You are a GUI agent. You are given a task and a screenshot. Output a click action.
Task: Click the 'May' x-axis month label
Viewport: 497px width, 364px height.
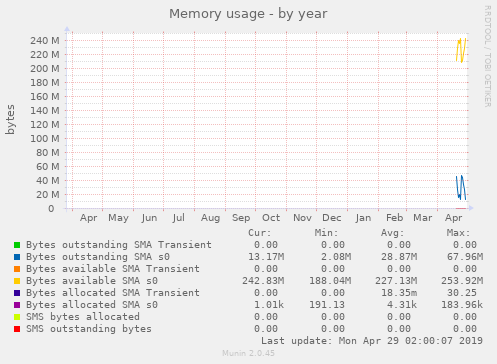pos(118,218)
